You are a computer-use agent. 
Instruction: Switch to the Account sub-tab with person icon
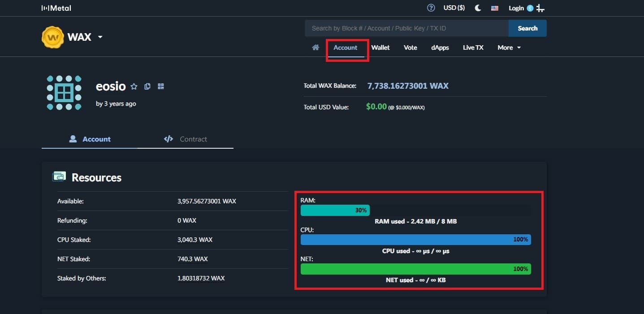click(x=90, y=139)
